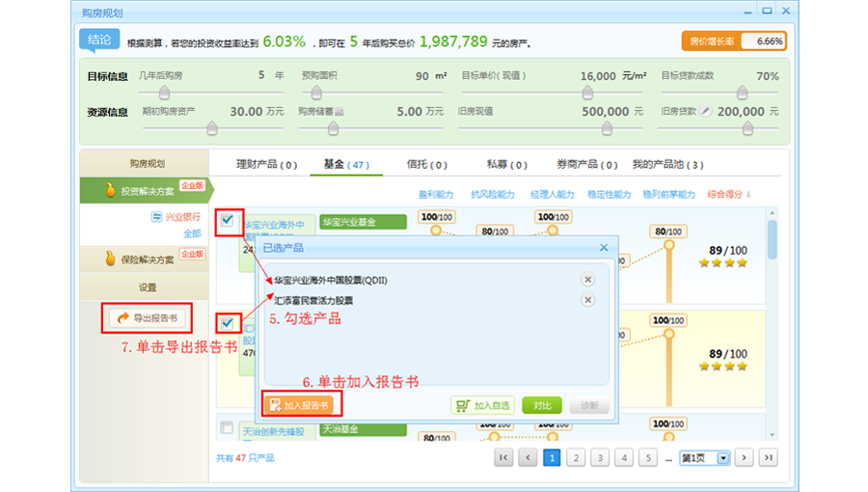868x492 pixels.
Task: Click the 几年后购房 slider handle
Action: pyautogui.click(x=164, y=93)
